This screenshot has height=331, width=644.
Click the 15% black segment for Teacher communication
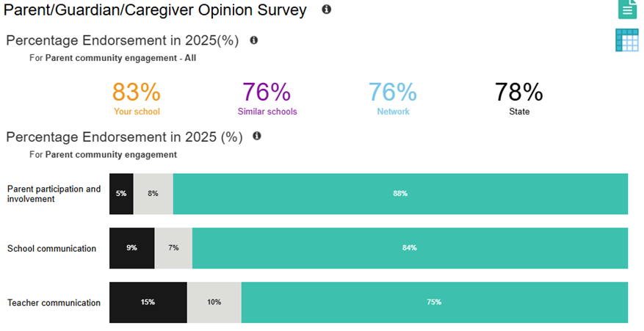pyautogui.click(x=148, y=302)
